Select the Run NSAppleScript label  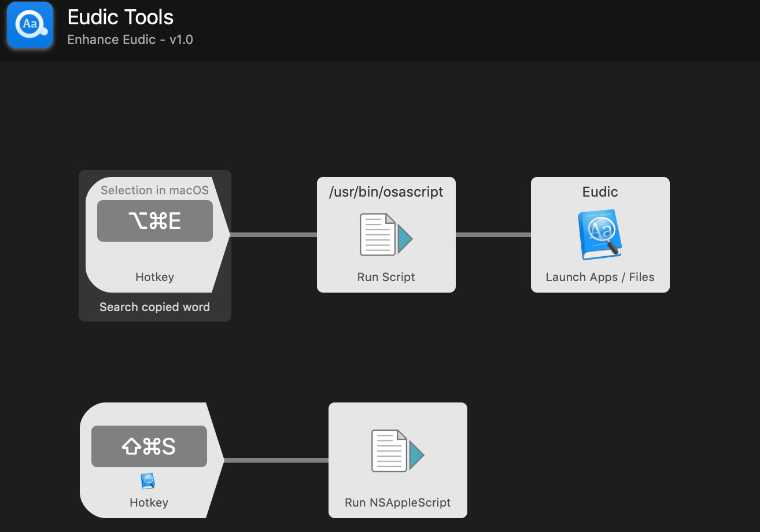[x=398, y=503]
